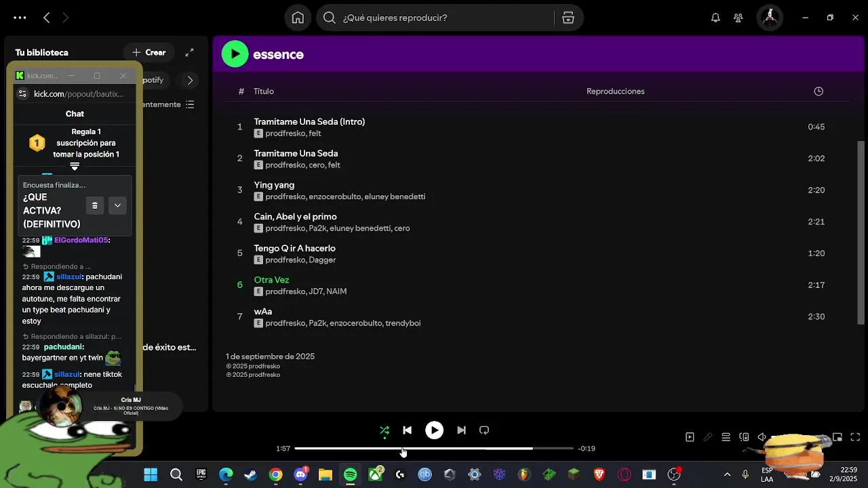Connect to a device icon

pyautogui.click(x=744, y=437)
